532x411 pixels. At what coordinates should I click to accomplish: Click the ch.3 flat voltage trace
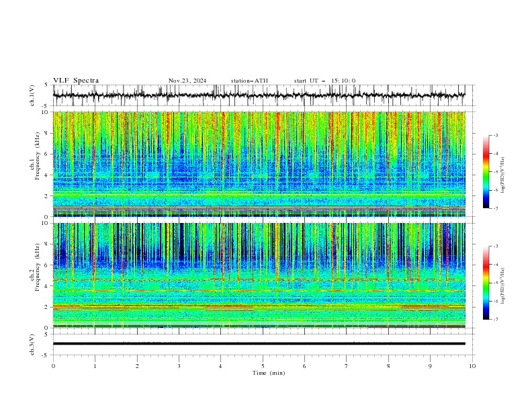[259, 344]
